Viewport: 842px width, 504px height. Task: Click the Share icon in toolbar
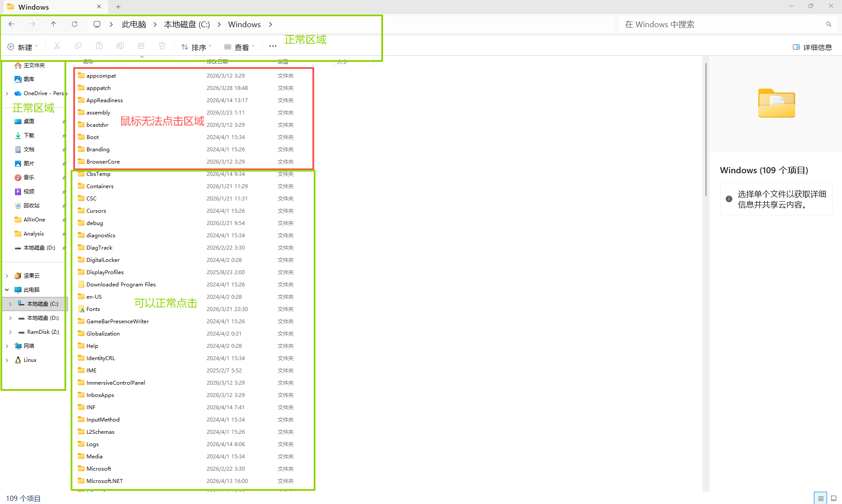click(x=141, y=46)
